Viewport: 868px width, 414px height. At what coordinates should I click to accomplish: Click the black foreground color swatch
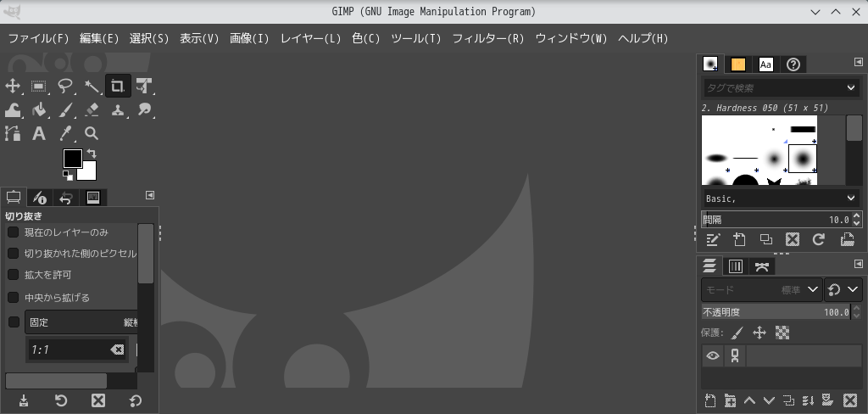click(x=72, y=159)
